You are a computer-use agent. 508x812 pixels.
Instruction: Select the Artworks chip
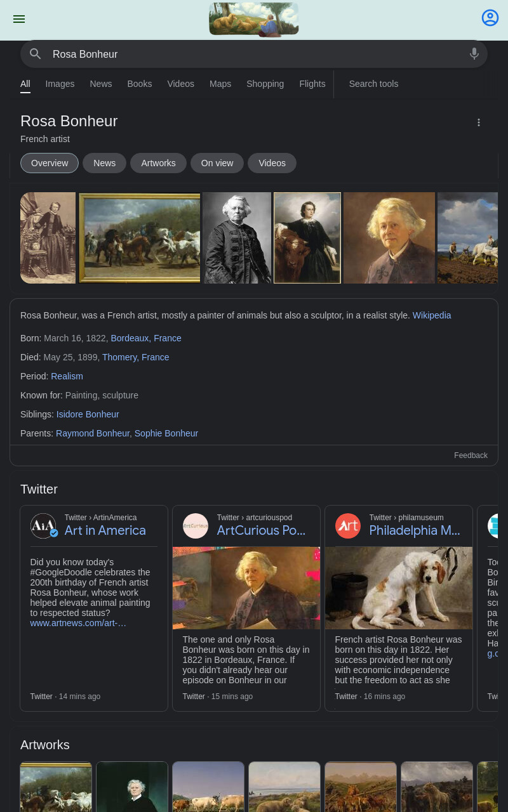tap(158, 163)
